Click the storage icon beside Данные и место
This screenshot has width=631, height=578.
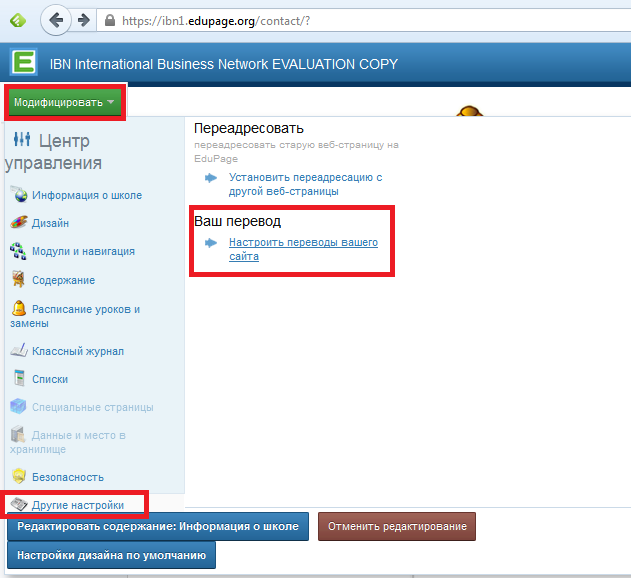point(18,434)
